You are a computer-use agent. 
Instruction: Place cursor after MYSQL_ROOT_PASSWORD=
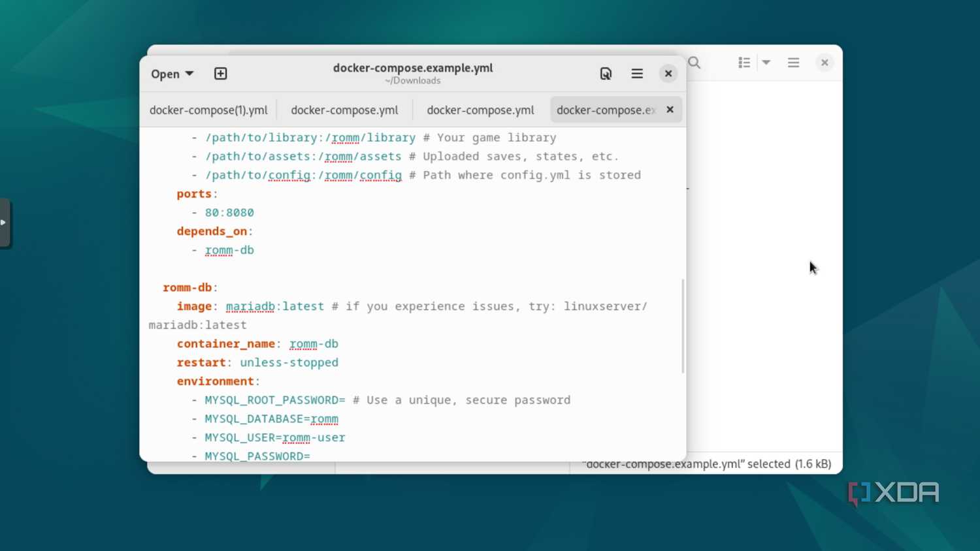[347, 400]
